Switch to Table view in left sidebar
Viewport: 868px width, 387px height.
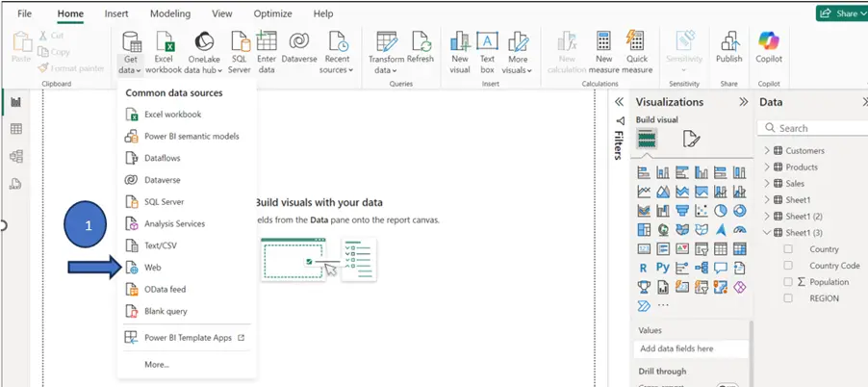[x=16, y=129]
